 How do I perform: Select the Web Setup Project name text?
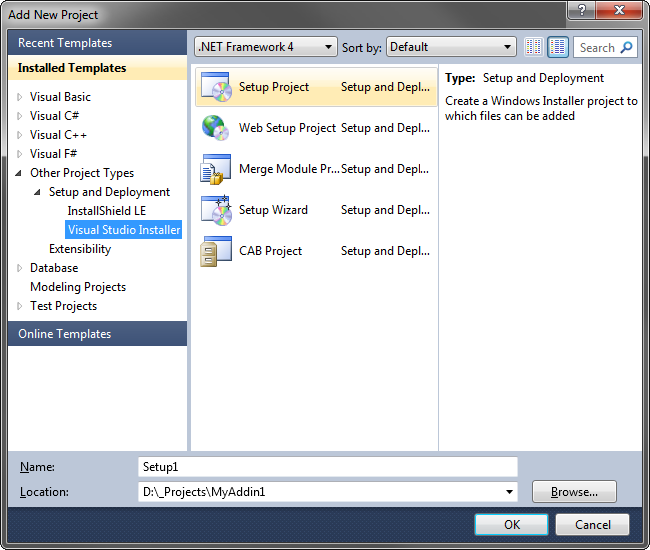(x=287, y=128)
